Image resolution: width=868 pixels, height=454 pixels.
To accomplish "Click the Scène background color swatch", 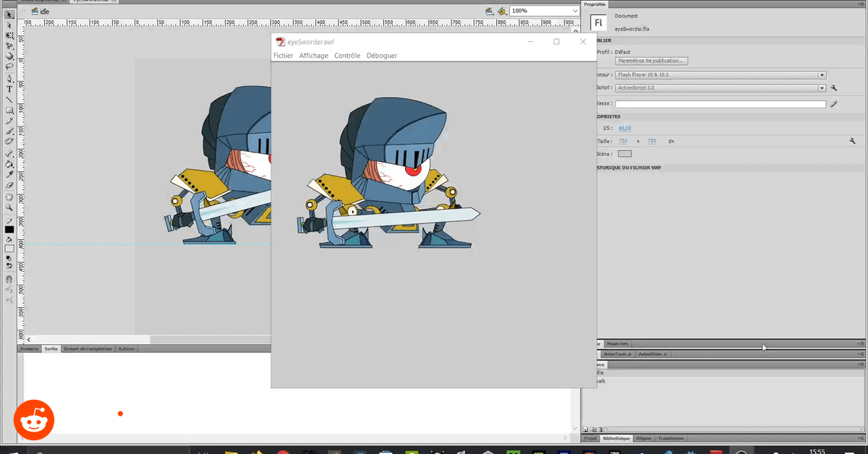I will coord(624,154).
